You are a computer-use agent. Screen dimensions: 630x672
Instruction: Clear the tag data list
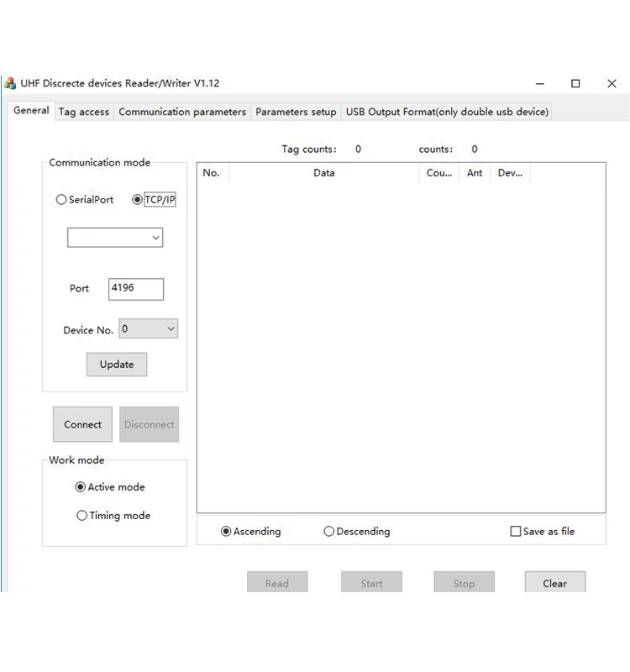pyautogui.click(x=554, y=583)
